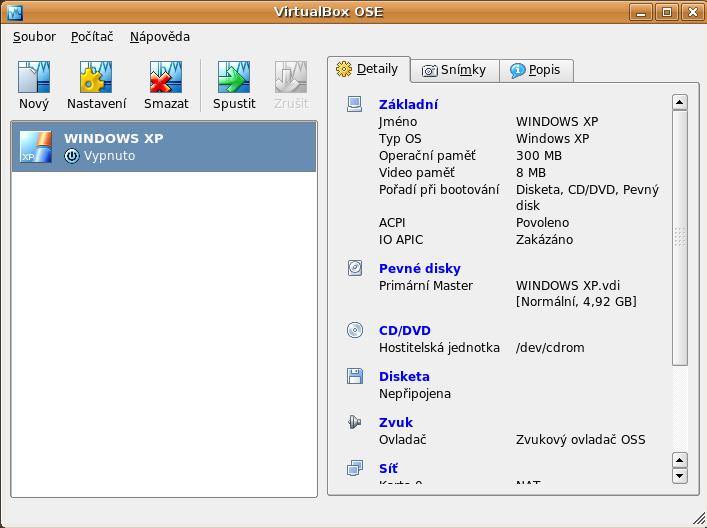707x528 pixels.
Task: Open the Pevné disky settings link
Action: coord(419,268)
